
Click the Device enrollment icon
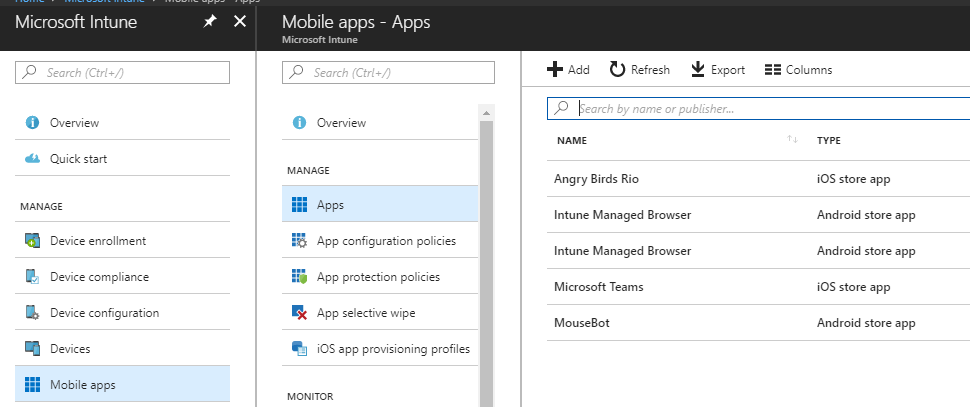coord(32,241)
